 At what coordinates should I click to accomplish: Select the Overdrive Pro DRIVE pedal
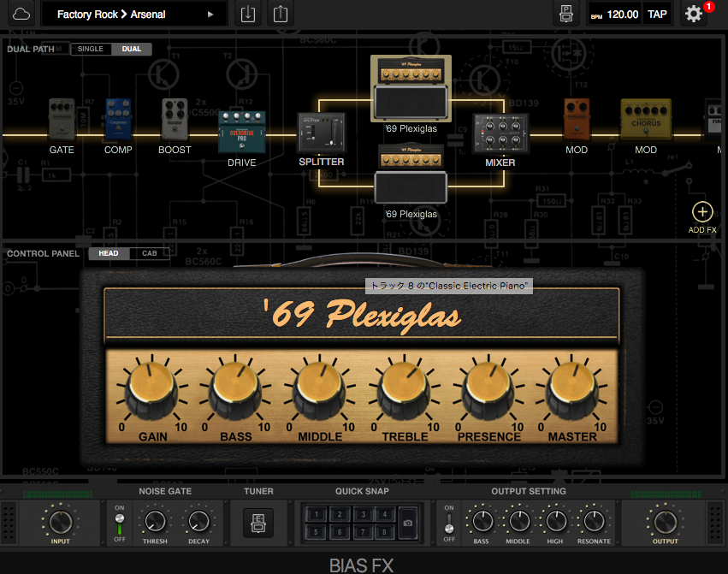pos(242,132)
